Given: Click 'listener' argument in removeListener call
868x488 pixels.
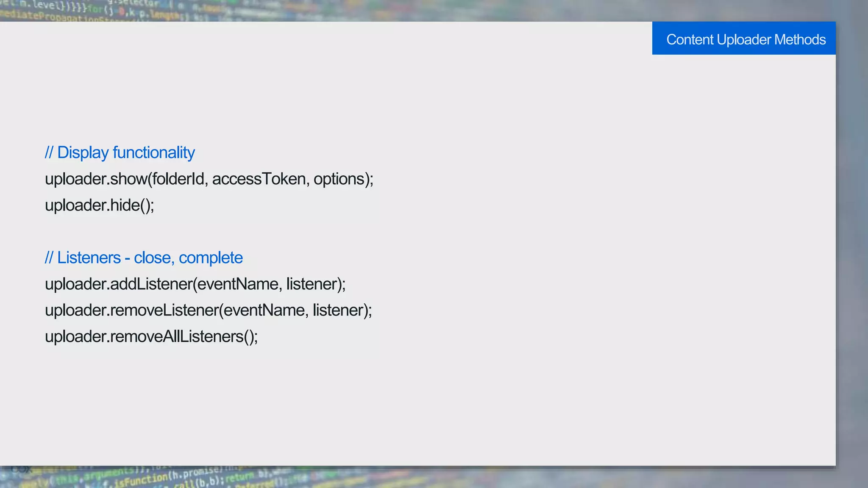Looking at the screenshot, I should point(338,310).
